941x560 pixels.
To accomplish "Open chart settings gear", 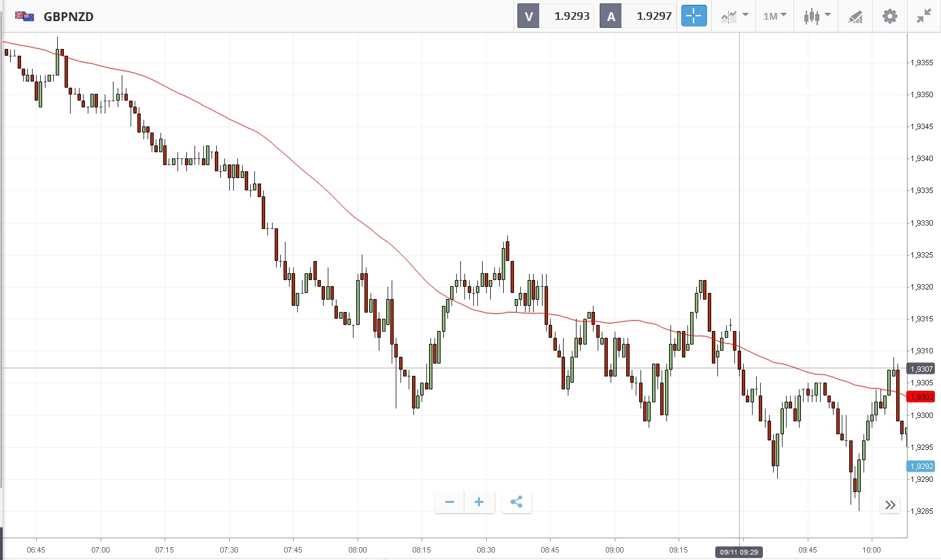I will click(x=890, y=16).
